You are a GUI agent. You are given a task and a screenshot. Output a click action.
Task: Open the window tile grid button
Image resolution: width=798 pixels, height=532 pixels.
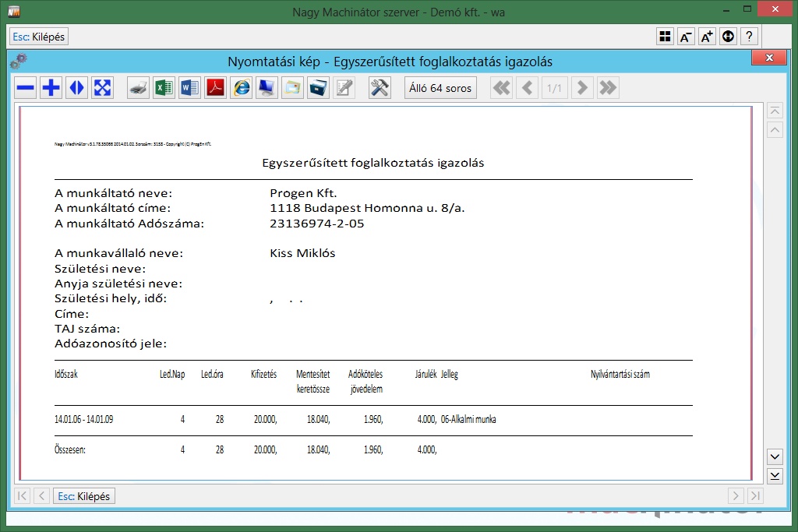[x=665, y=37]
